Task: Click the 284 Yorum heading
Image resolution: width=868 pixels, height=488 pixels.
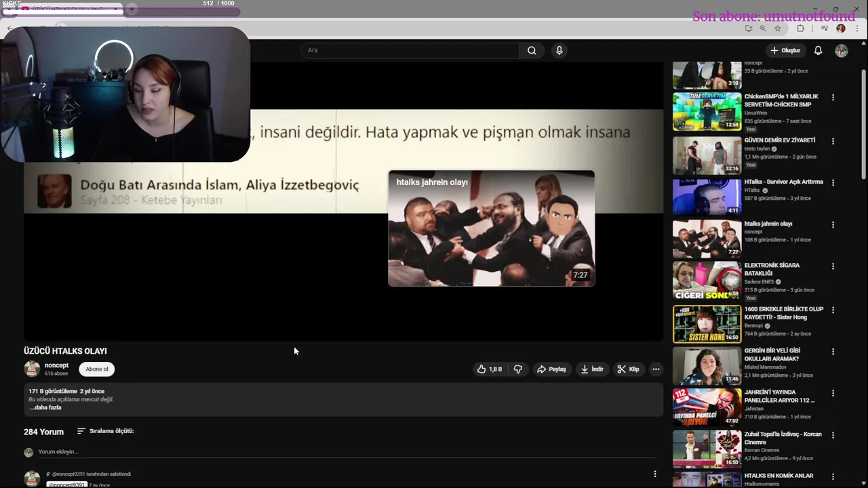Action: (x=43, y=432)
